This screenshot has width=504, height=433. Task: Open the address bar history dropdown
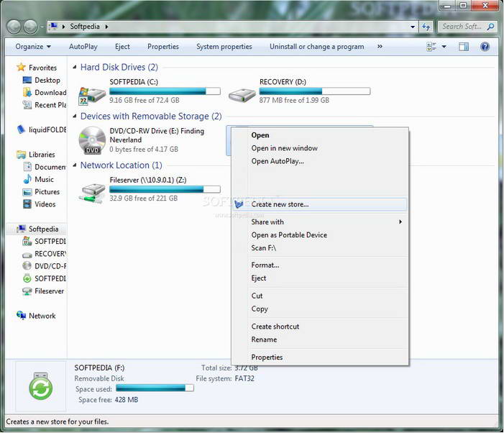[x=413, y=27]
